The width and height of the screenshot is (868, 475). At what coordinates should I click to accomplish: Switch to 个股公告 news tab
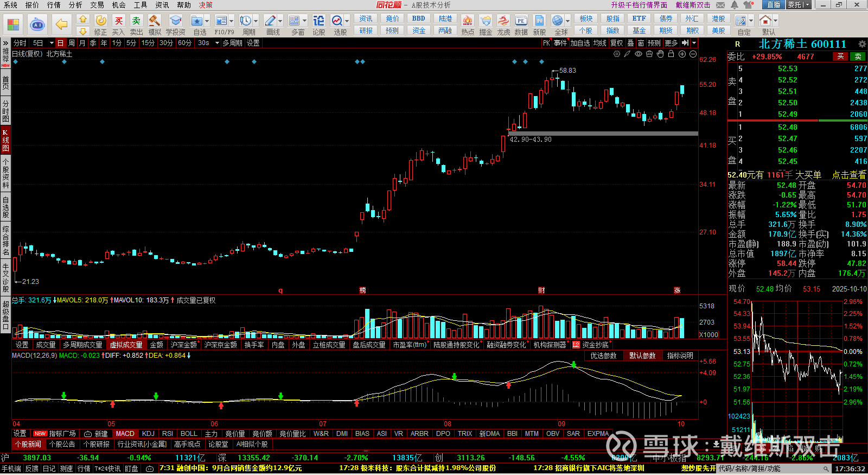pos(62,444)
